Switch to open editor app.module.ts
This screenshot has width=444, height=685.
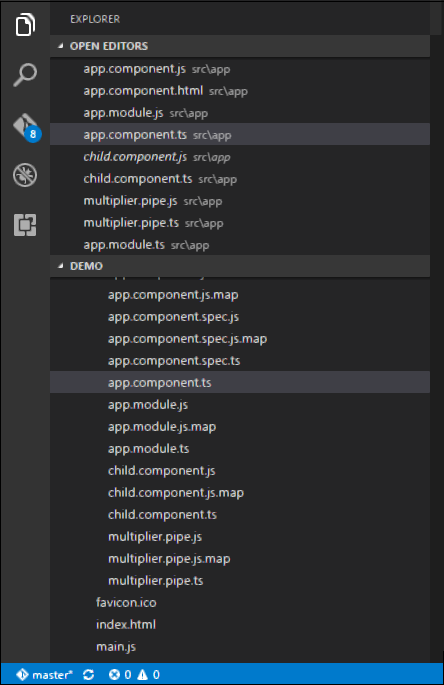(240, 245)
